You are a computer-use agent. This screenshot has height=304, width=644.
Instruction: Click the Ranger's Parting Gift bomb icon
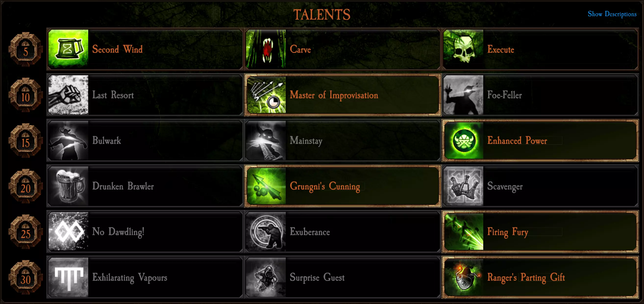point(463,277)
